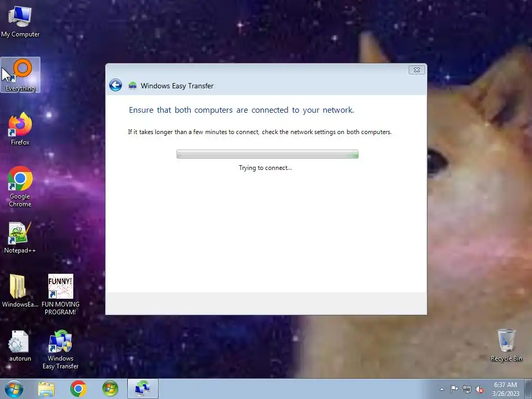Click the Windows Easy Transfer title icon
Image resolution: width=532 pixels, height=399 pixels.
click(x=132, y=86)
